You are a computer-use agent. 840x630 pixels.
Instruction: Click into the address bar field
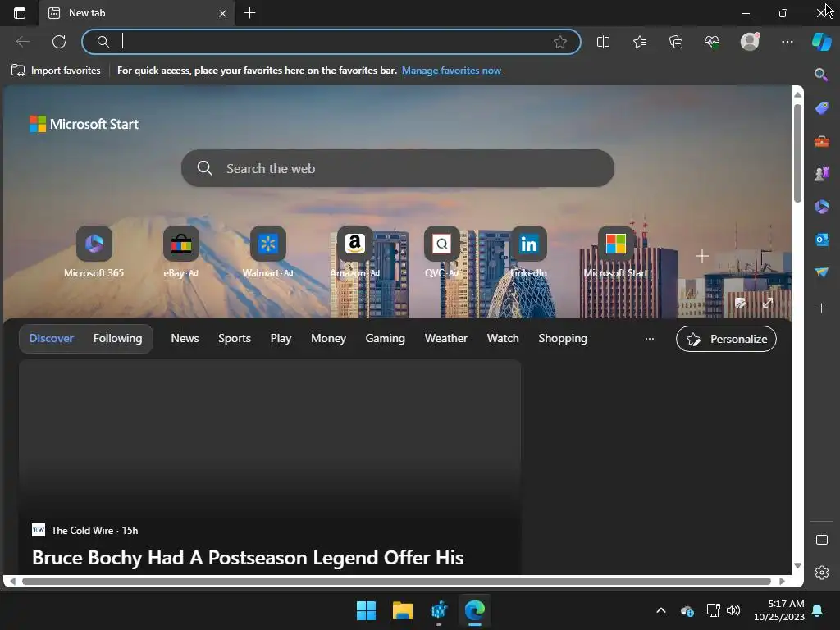[331, 42]
